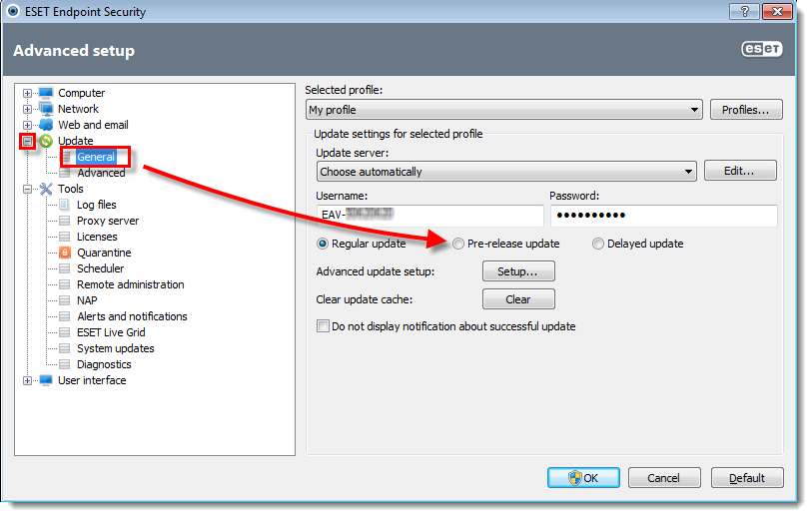Viewport: 812px width, 517px height.
Task: Click the Proxy server list icon
Action: [x=65, y=221]
